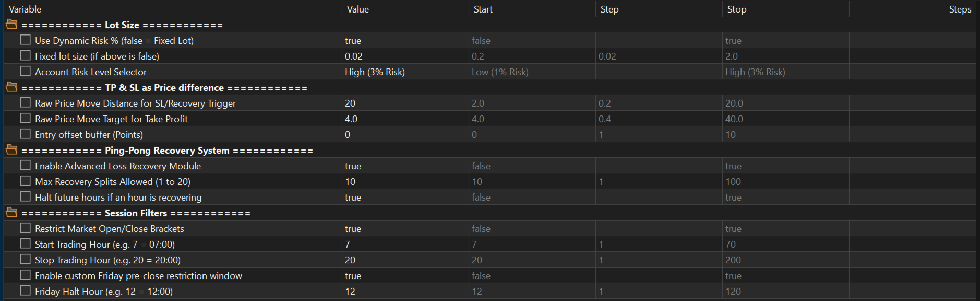This screenshot has height=301, width=980.
Task: Edit the Start Trading Hour value field
Action: (x=405, y=244)
